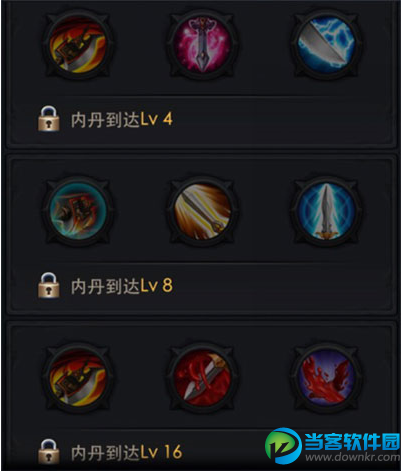This screenshot has height=471, width=401.
Task: Click the padlock beside 内丹到达Lv 8
Action: [49, 285]
